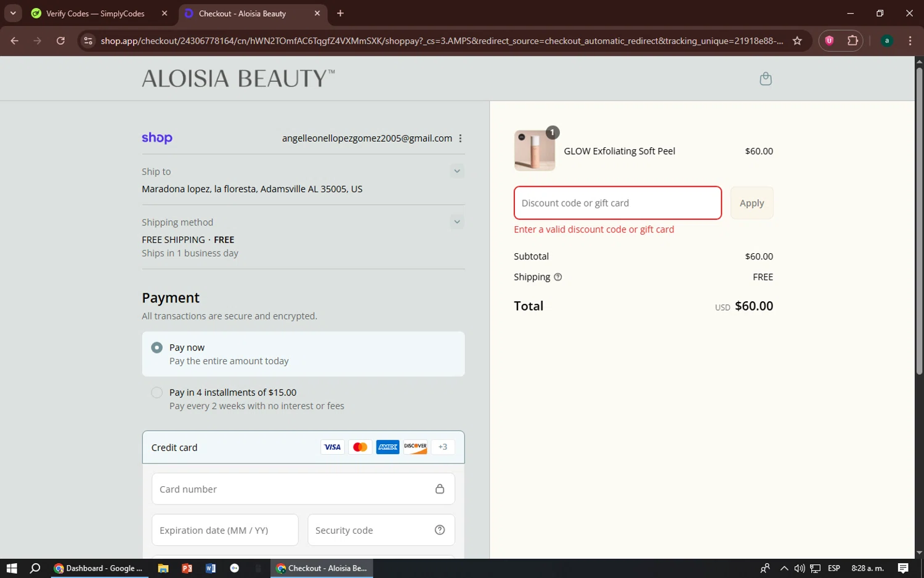This screenshot has width=924, height=578.
Task: Click the shipping info help icon
Action: [557, 277]
